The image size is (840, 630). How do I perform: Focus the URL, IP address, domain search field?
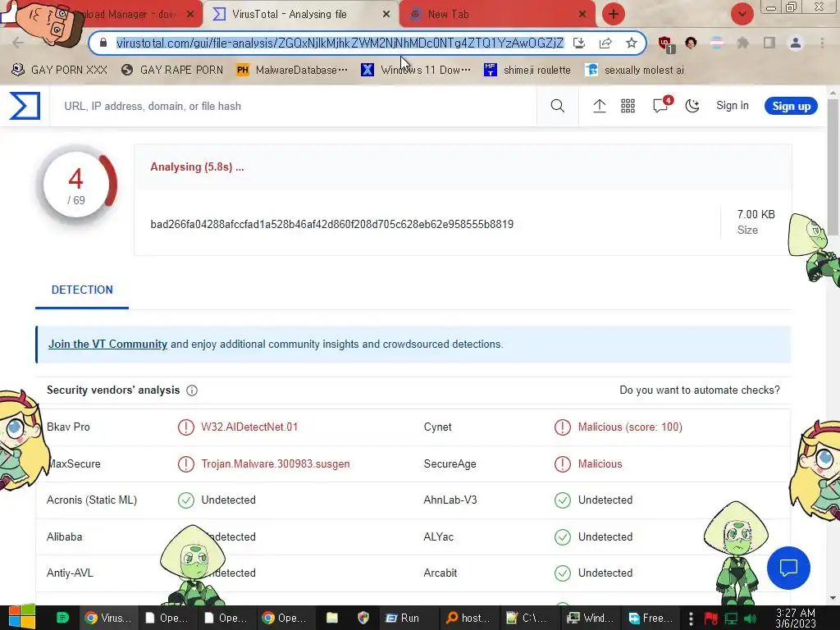(293, 106)
